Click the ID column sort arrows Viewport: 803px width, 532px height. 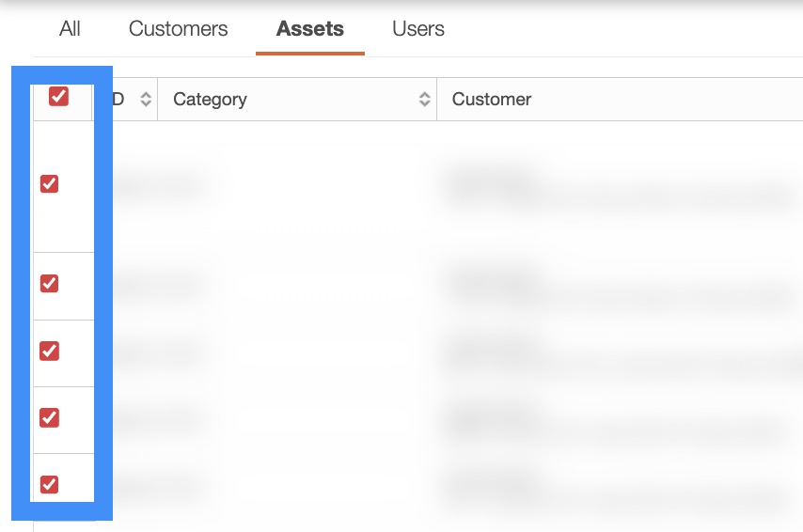pos(146,100)
